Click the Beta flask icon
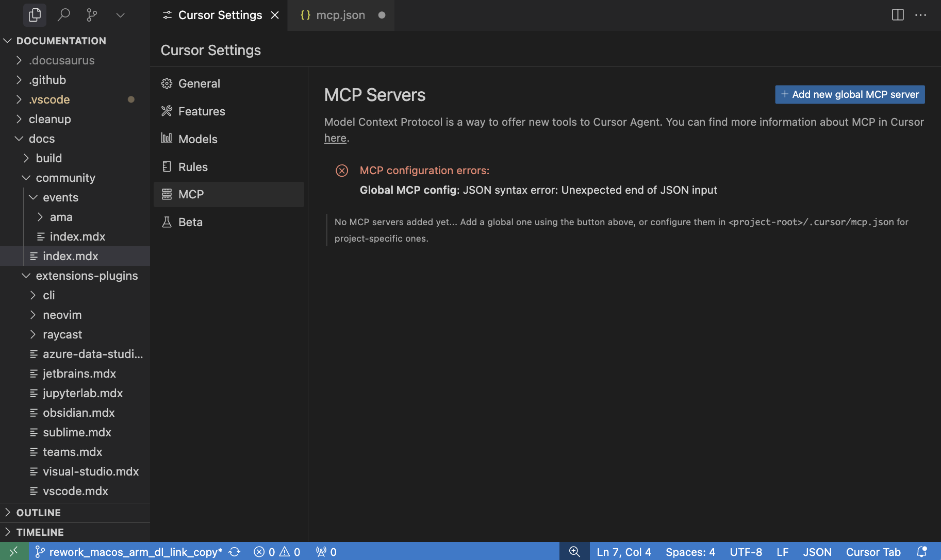The height and width of the screenshot is (560, 941). pyautogui.click(x=167, y=222)
